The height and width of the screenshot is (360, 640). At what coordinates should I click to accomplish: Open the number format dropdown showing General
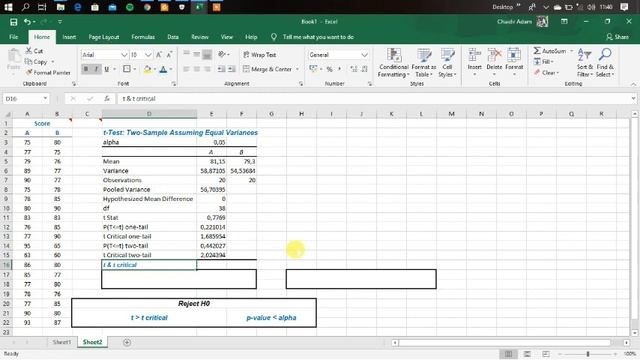pyautogui.click(x=364, y=55)
